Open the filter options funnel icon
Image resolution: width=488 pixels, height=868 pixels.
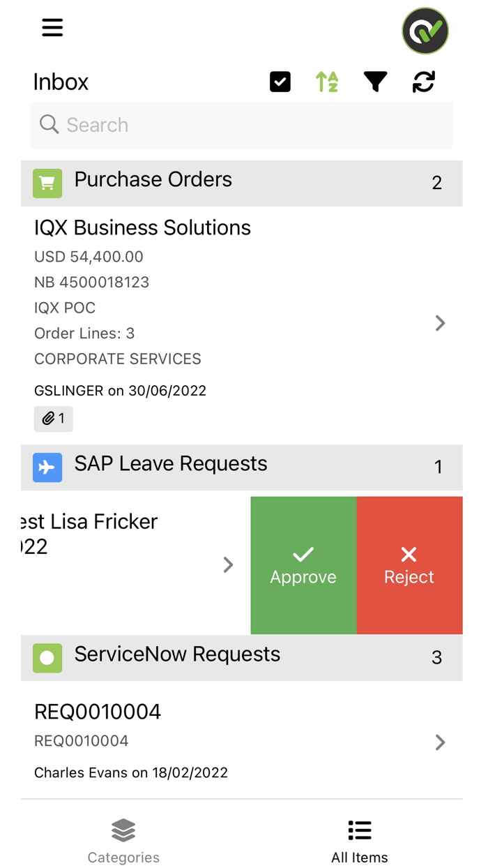(x=375, y=82)
